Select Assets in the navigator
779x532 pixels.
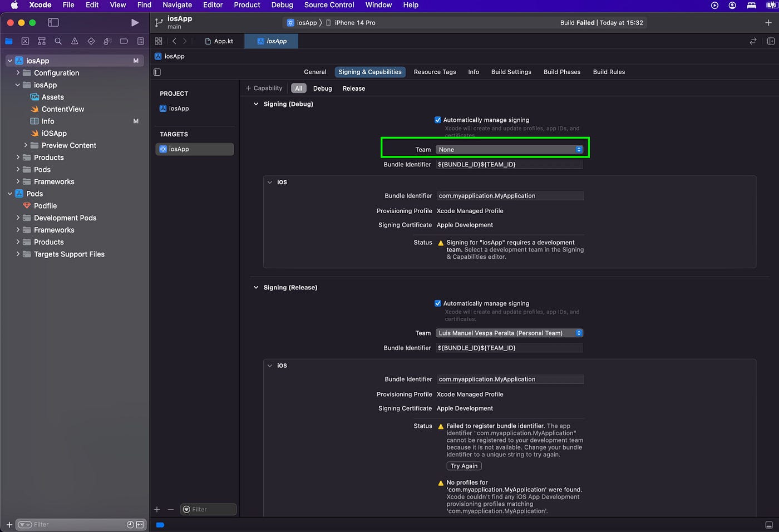[x=53, y=97]
